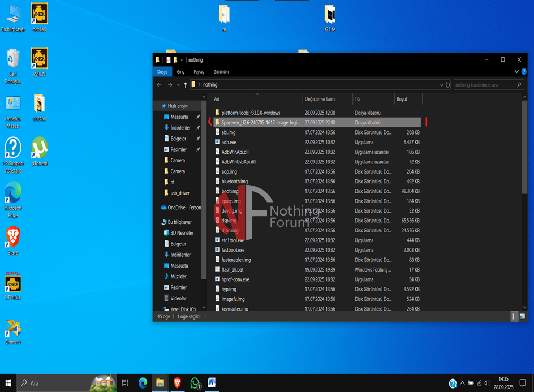Switch to details view mode
This screenshot has height=392, width=534.
click(514, 316)
